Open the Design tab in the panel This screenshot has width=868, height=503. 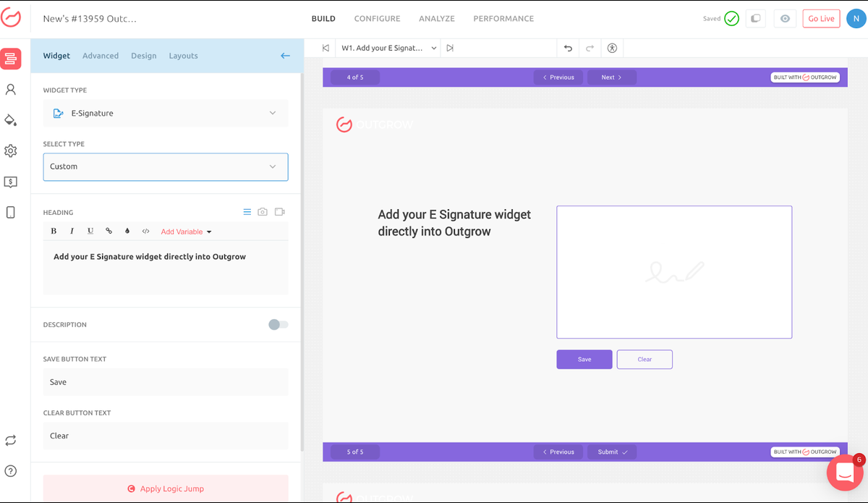(143, 56)
